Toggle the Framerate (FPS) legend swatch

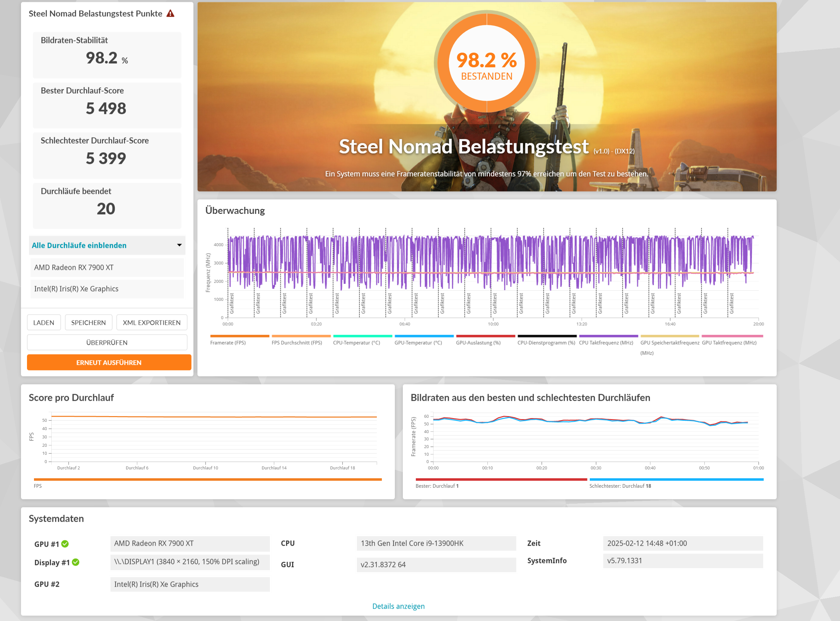[x=240, y=336]
